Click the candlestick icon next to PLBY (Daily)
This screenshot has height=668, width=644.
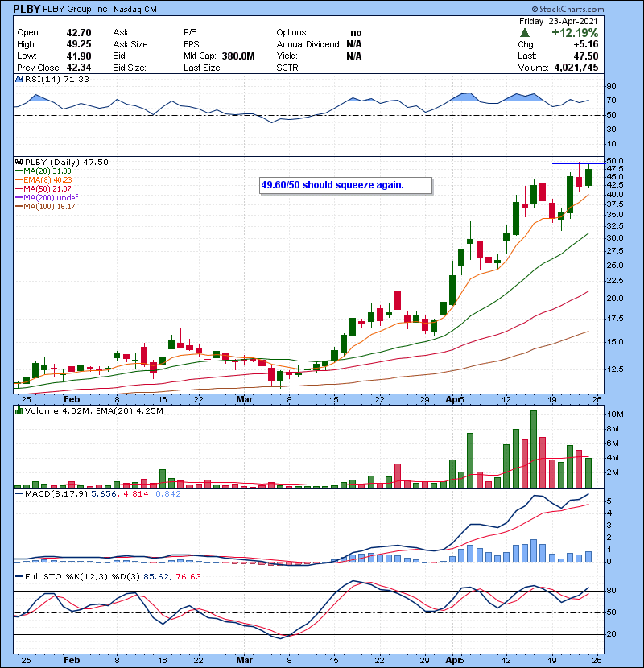(19, 163)
